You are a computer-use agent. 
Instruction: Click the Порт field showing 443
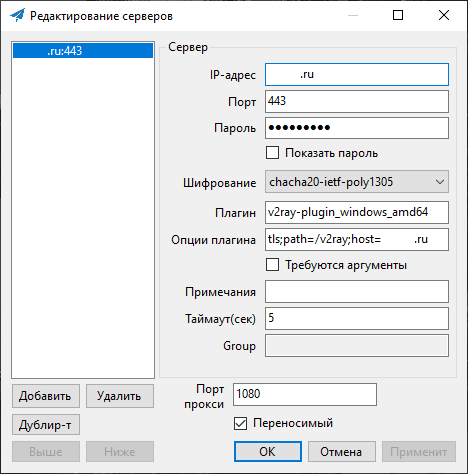(357, 101)
